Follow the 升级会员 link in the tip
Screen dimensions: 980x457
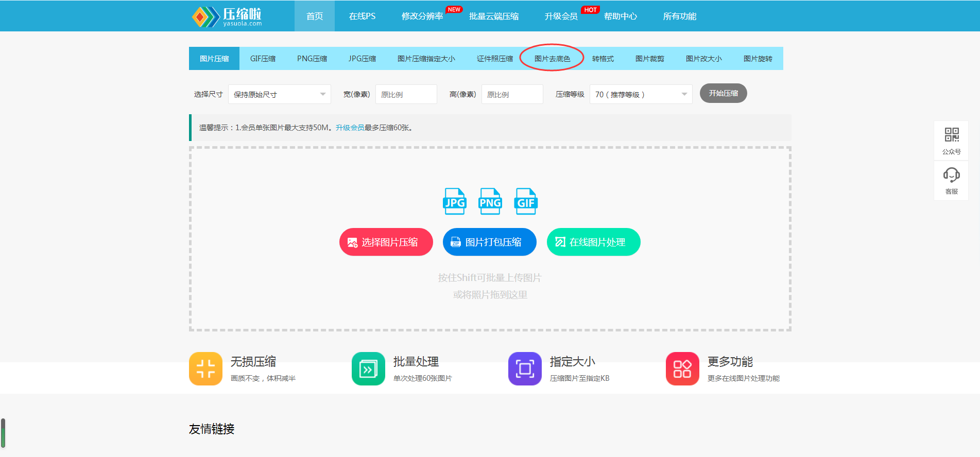point(350,128)
